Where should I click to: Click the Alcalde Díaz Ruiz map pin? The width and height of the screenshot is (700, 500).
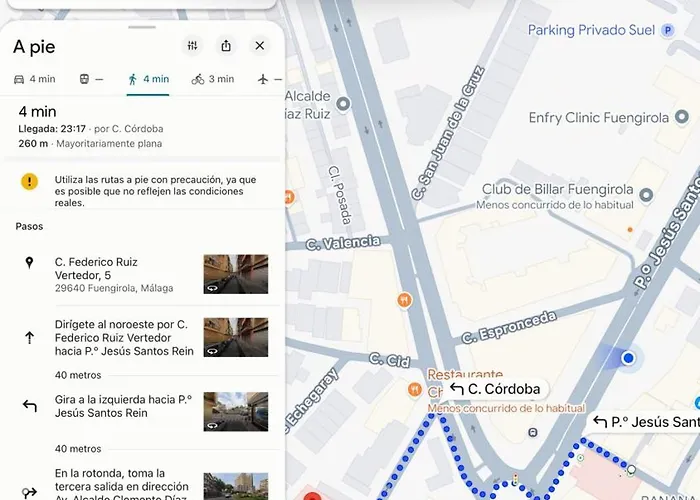tap(343, 104)
